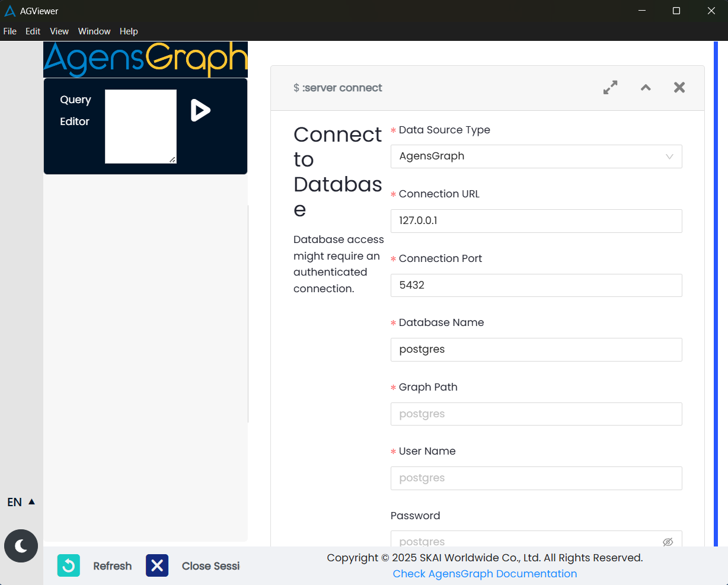
Task: Click the Close Session X icon
Action: (157, 566)
